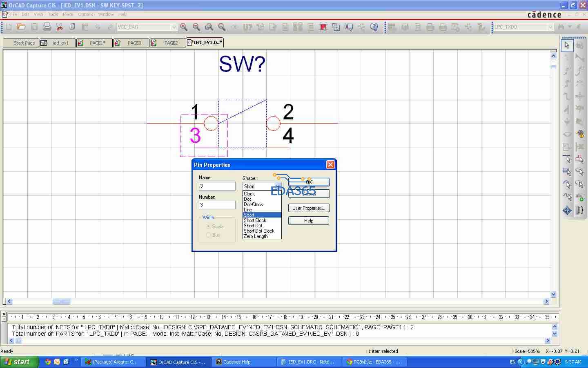This screenshot has width=588, height=368.
Task: Switch to the ied_ev1 tab
Action: pyautogui.click(x=58, y=43)
